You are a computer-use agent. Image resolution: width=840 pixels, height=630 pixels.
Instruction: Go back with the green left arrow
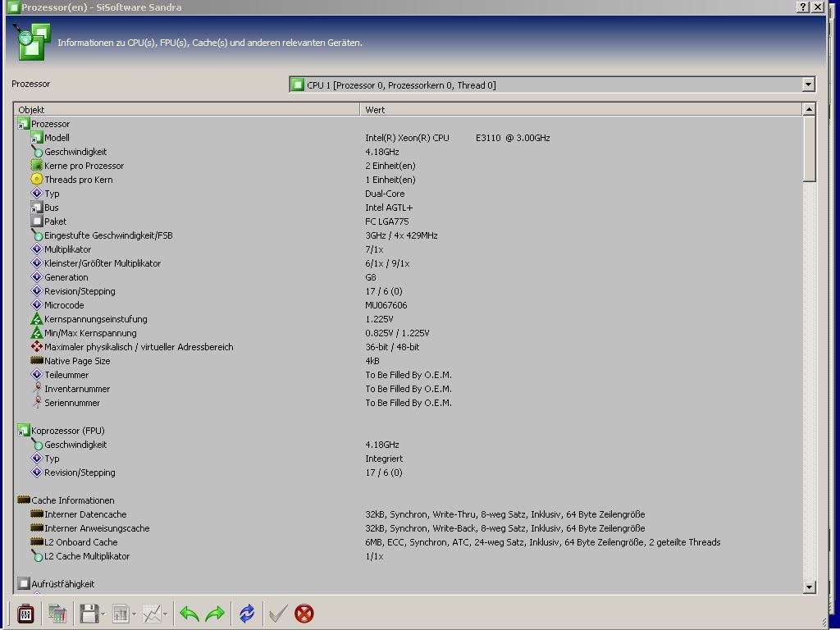click(189, 614)
